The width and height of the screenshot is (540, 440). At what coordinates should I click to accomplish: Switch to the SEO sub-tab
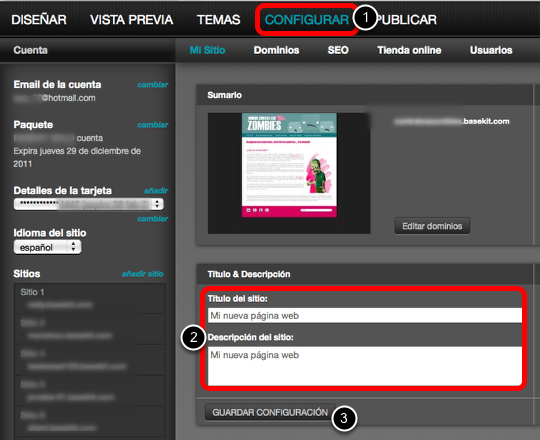pos(338,50)
